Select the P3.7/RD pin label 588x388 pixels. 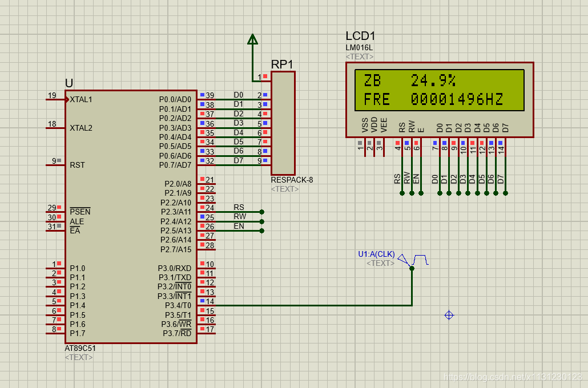[x=177, y=333]
